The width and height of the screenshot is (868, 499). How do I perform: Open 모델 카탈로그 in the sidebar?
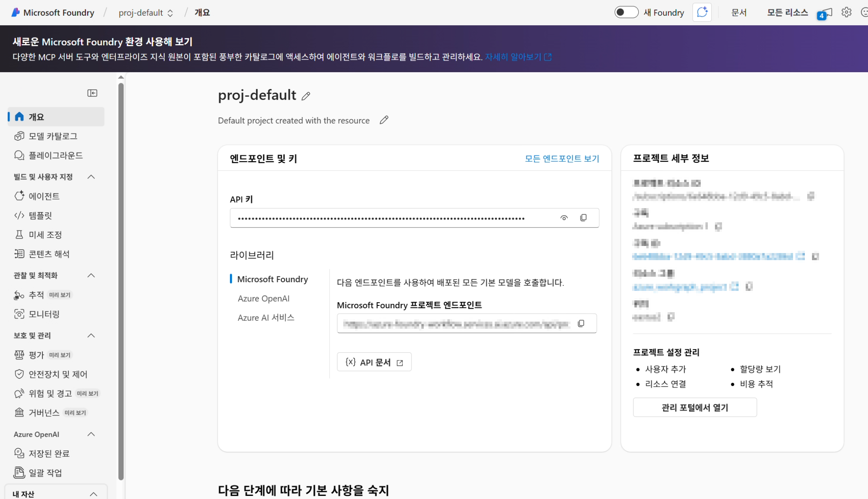pos(53,136)
